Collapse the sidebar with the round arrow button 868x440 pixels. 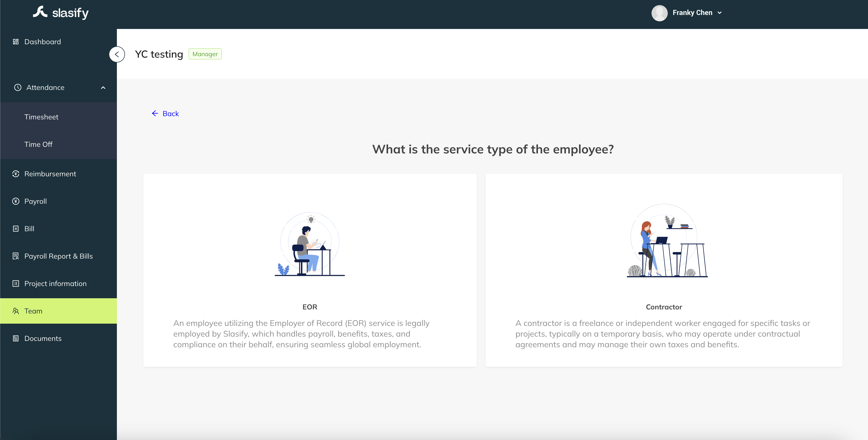pos(117,54)
